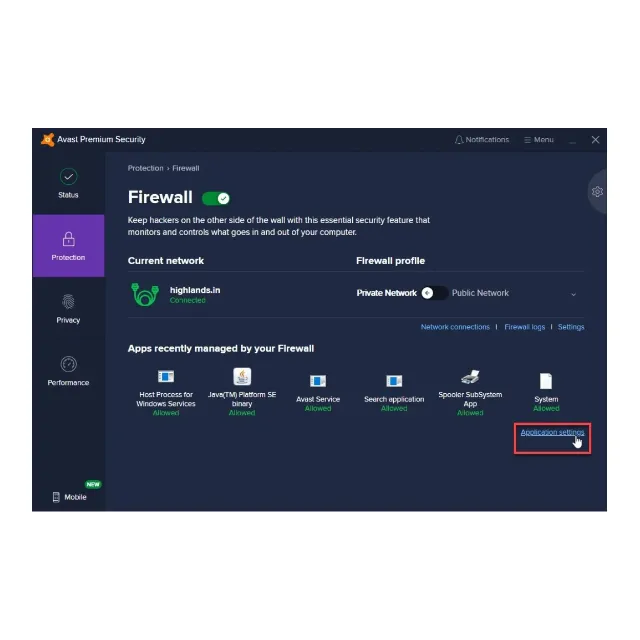Select the Protection lock icon

click(x=69, y=239)
